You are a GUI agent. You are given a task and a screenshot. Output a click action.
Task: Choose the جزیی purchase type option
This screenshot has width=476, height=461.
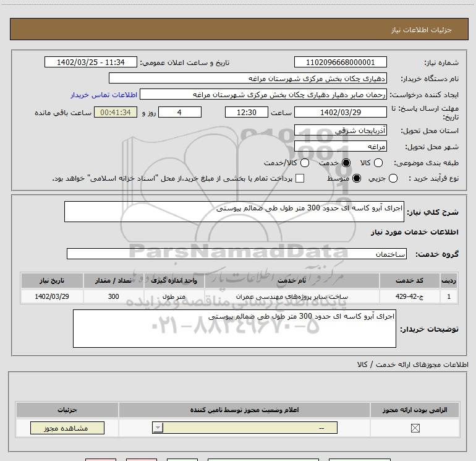(x=393, y=178)
